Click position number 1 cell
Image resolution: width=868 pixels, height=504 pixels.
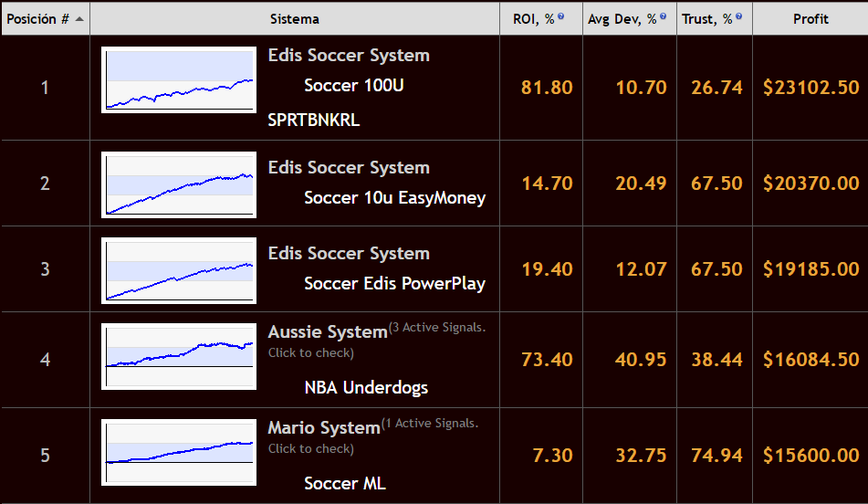(46, 88)
